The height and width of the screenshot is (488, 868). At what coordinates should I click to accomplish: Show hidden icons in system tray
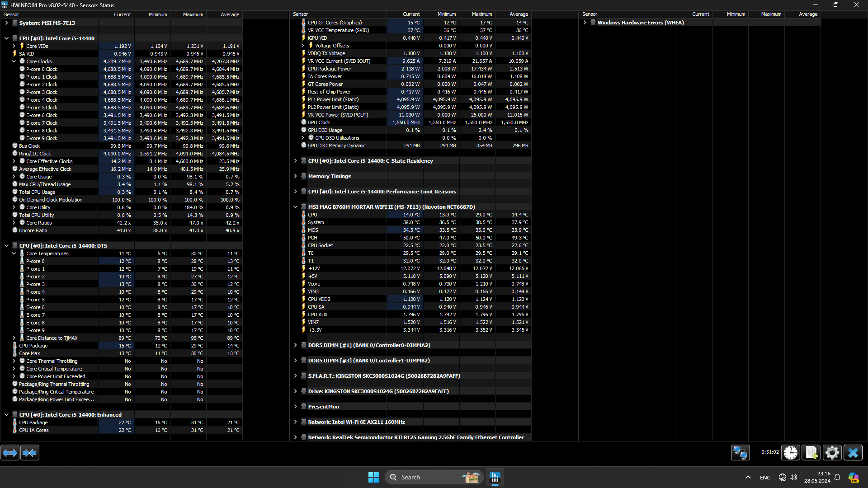coord(748,477)
